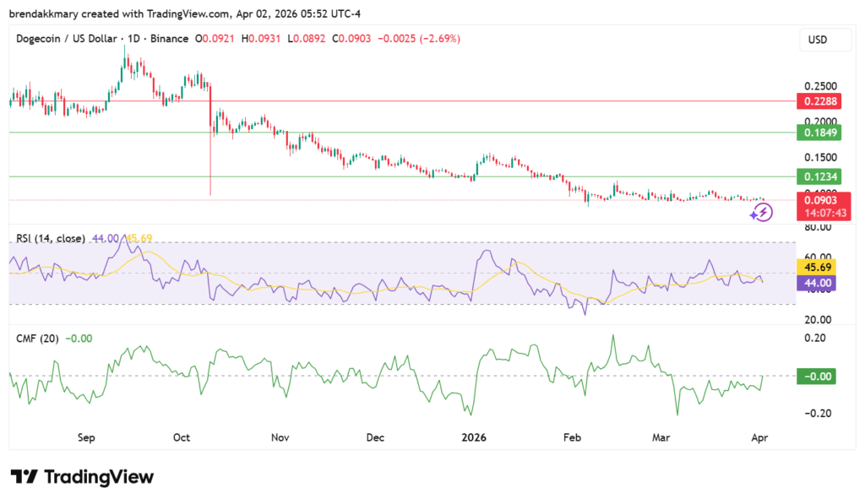The height and width of the screenshot is (504, 865).
Task: Click the 2026 label on the time axis
Action: 473,437
